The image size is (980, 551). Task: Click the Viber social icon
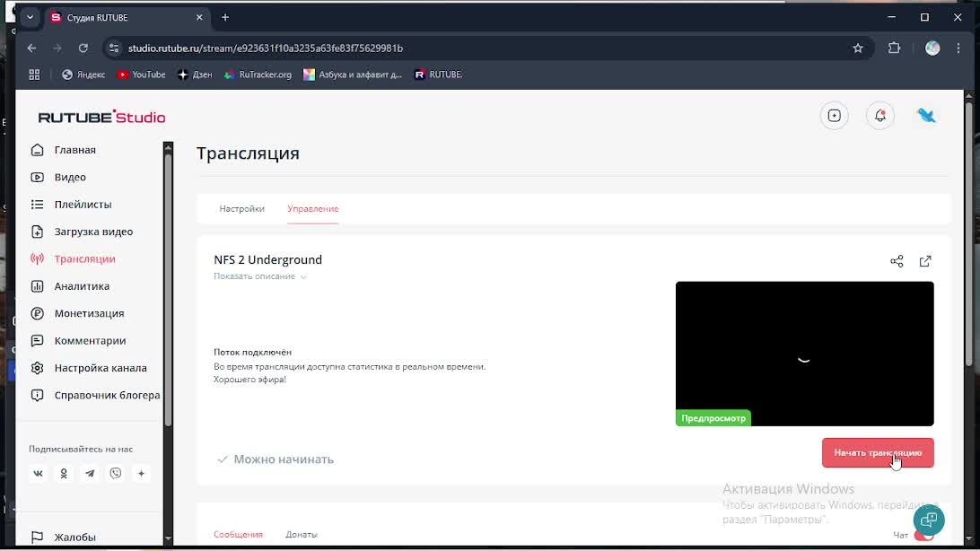coord(116,474)
